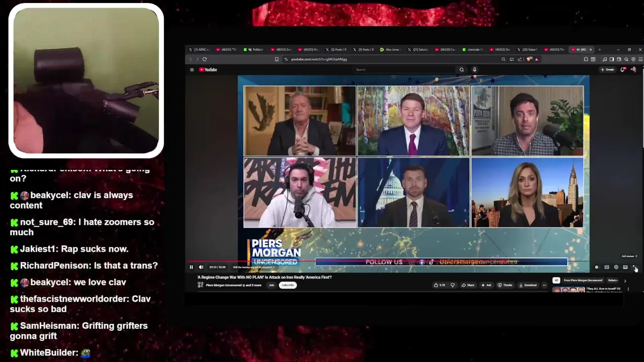
Task: Select the 'Debates' filter chip
Action: 613,280
